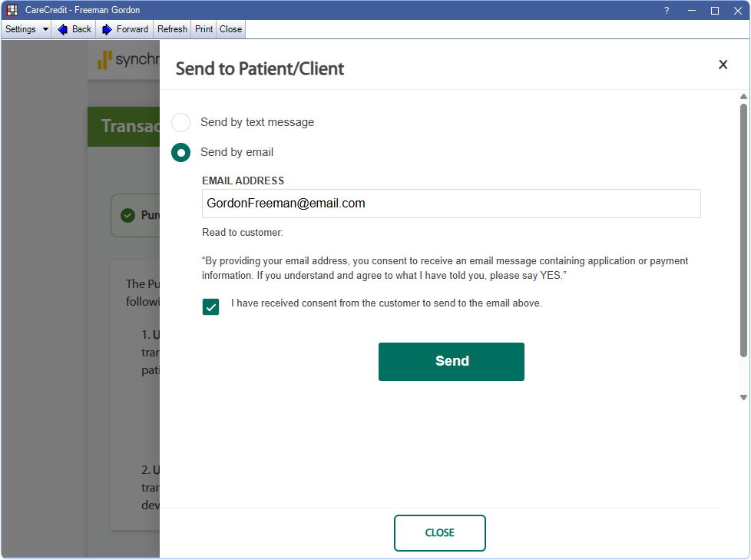Viewport: 751px width, 560px height.
Task: Click Print in the toolbar
Action: (203, 29)
